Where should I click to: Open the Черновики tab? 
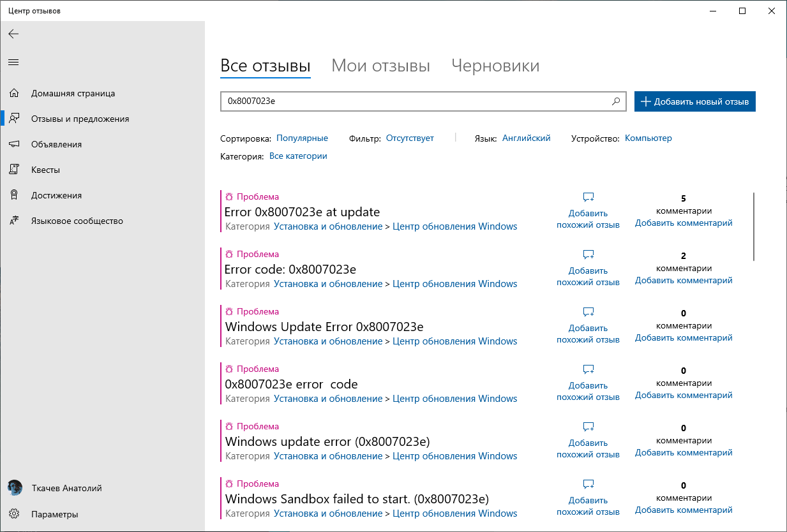[x=495, y=65]
